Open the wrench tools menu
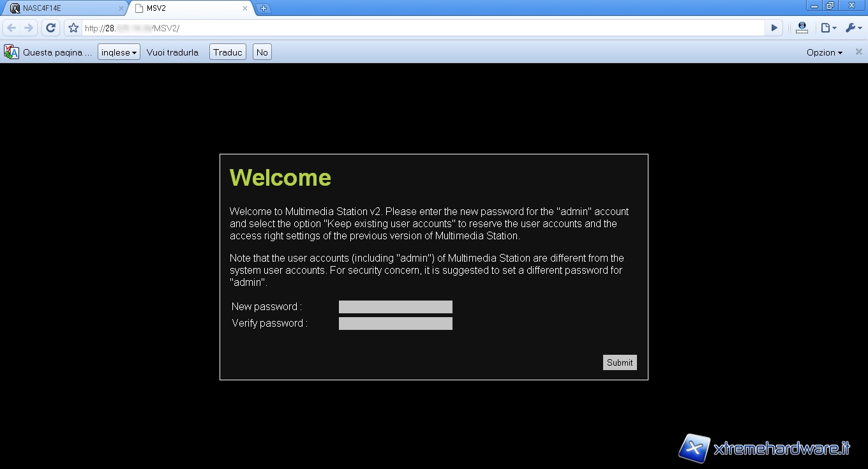The width and height of the screenshot is (868, 469). click(x=853, y=28)
